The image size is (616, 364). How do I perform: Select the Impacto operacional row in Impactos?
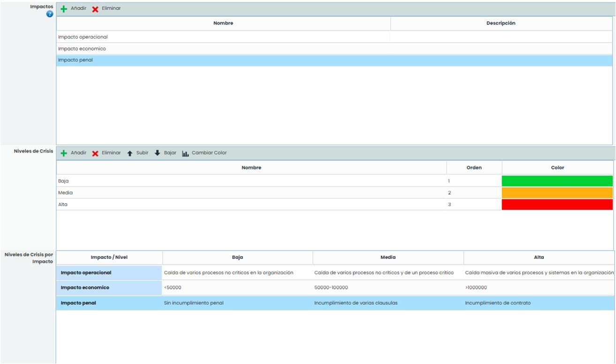(x=83, y=37)
